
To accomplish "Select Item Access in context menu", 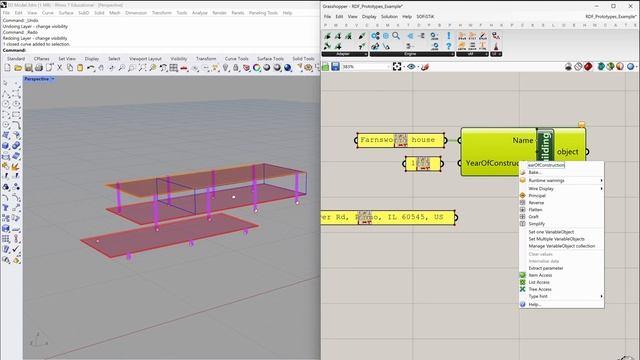I will point(562,275).
